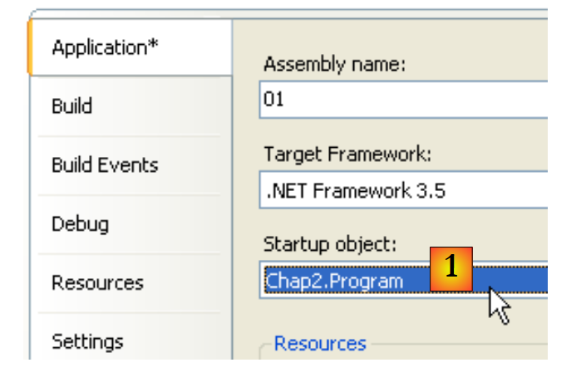Click the blue Resources group heading
Image resolution: width=581 pixels, height=392 pixels.
[x=320, y=344]
